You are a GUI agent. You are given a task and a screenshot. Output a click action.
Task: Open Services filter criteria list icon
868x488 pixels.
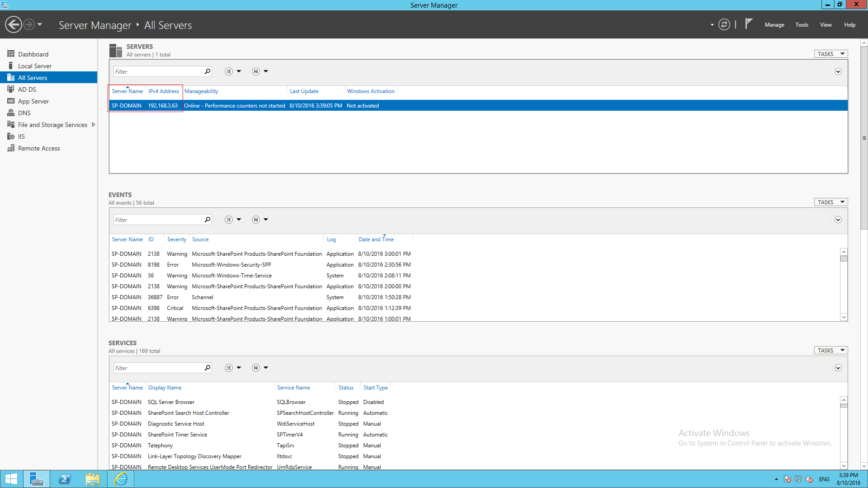[x=229, y=368]
